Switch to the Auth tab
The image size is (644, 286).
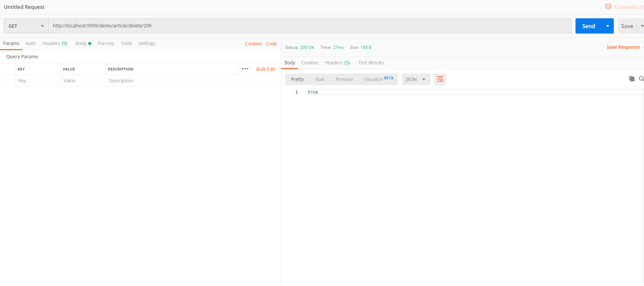pyautogui.click(x=31, y=43)
